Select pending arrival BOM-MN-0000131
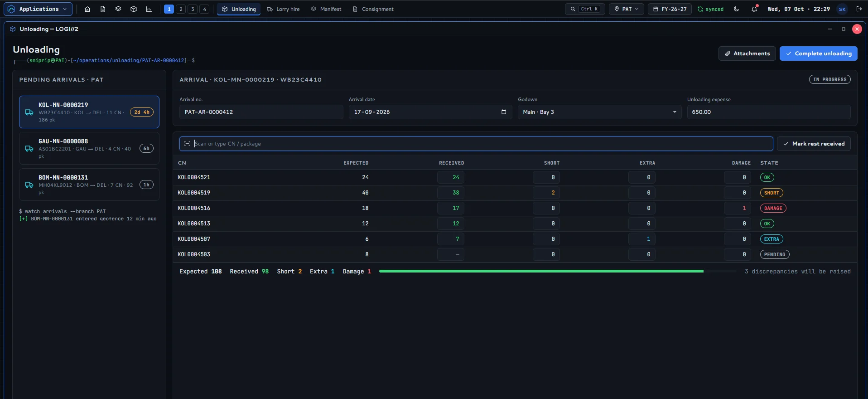The width and height of the screenshot is (868, 399). (89, 185)
